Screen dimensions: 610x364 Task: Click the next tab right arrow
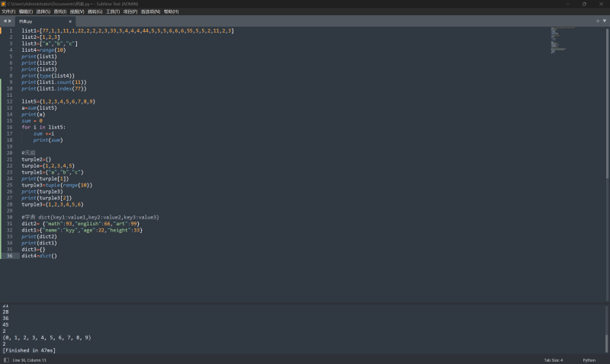(9, 21)
